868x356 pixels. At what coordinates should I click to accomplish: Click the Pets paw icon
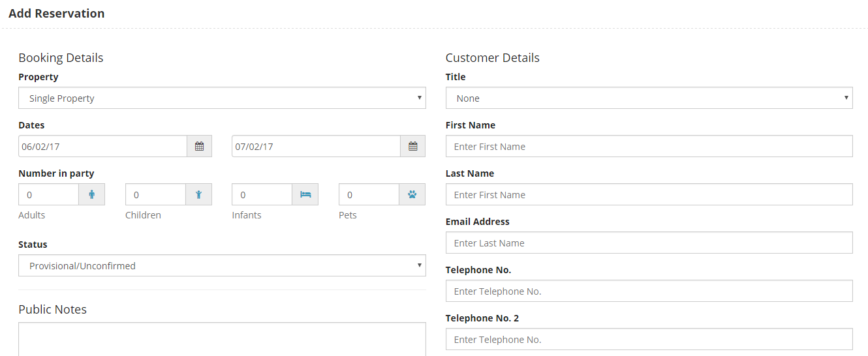point(412,194)
